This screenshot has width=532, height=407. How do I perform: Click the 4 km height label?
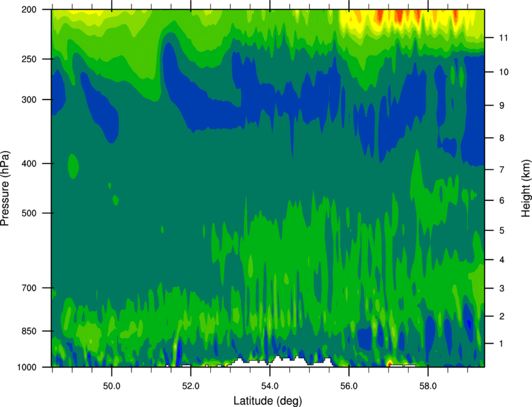(502, 260)
